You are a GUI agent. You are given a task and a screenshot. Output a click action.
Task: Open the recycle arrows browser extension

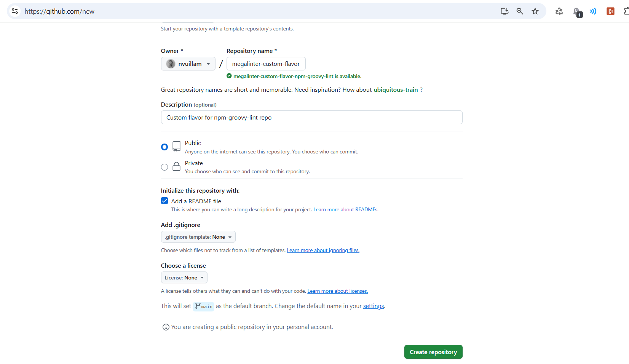pos(559,11)
